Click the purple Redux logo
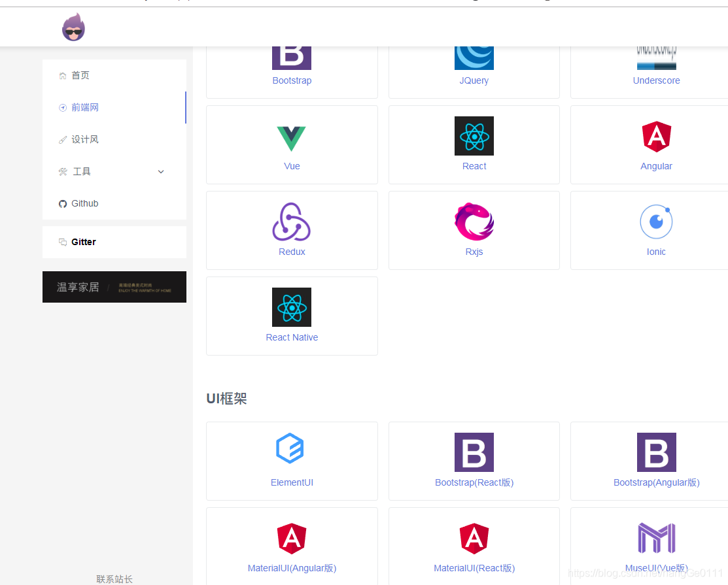Screen dimensions: 728x585 coord(292,222)
